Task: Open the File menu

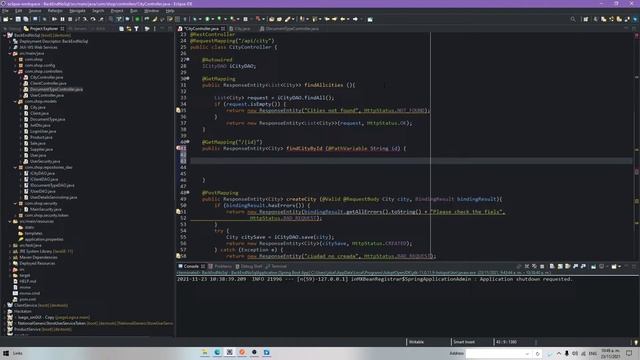Action: click(5, 11)
